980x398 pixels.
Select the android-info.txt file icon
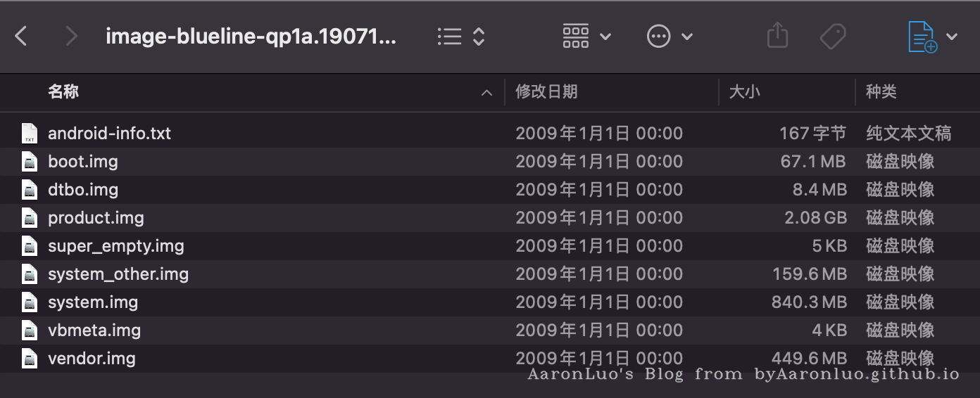[x=30, y=134]
